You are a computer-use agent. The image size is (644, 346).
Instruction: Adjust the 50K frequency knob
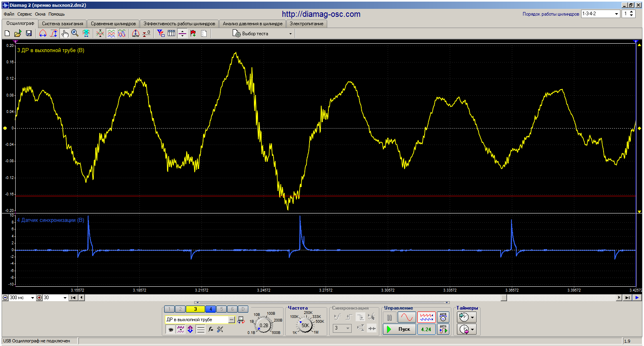click(305, 325)
